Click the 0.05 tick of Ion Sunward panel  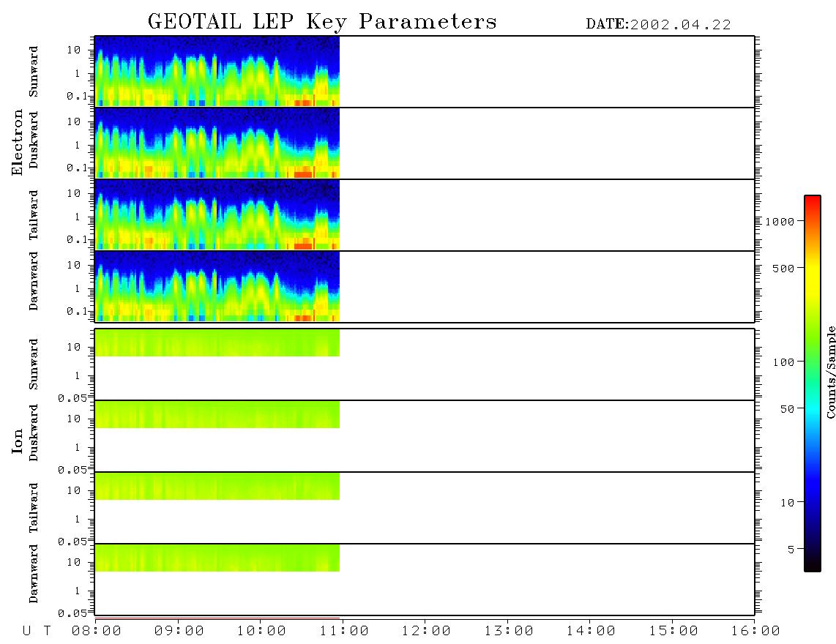click(72, 398)
